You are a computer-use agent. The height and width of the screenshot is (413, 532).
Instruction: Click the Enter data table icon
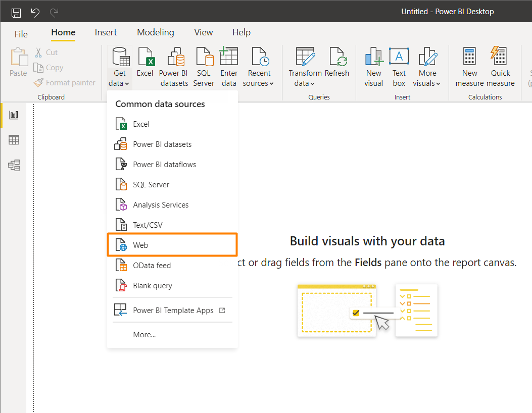click(228, 56)
